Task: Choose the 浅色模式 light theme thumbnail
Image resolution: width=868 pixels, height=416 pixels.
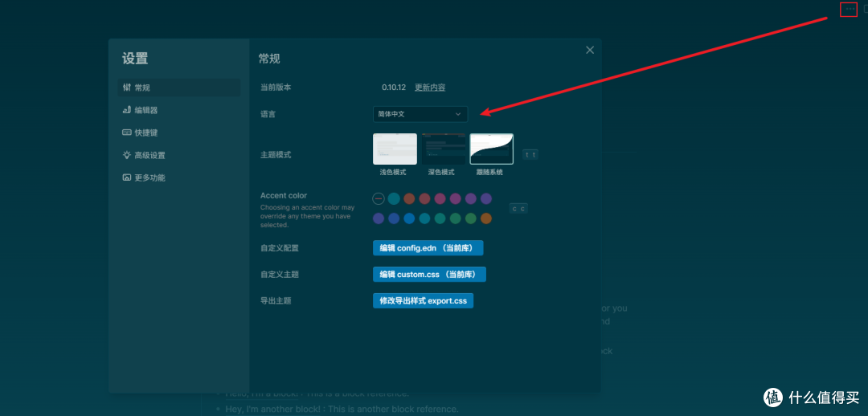Action: [395, 149]
